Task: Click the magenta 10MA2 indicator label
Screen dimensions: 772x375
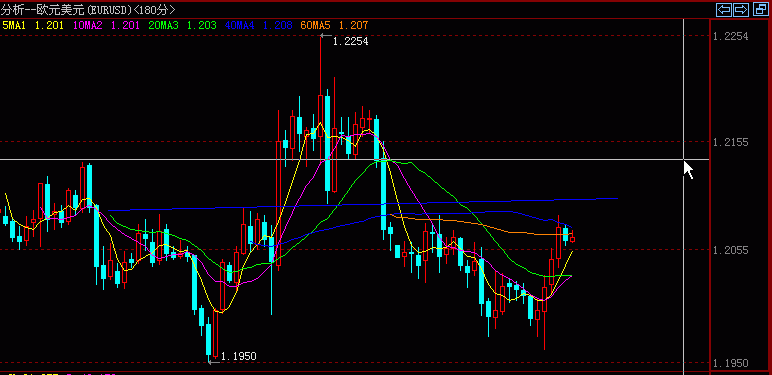Action: (x=88, y=25)
